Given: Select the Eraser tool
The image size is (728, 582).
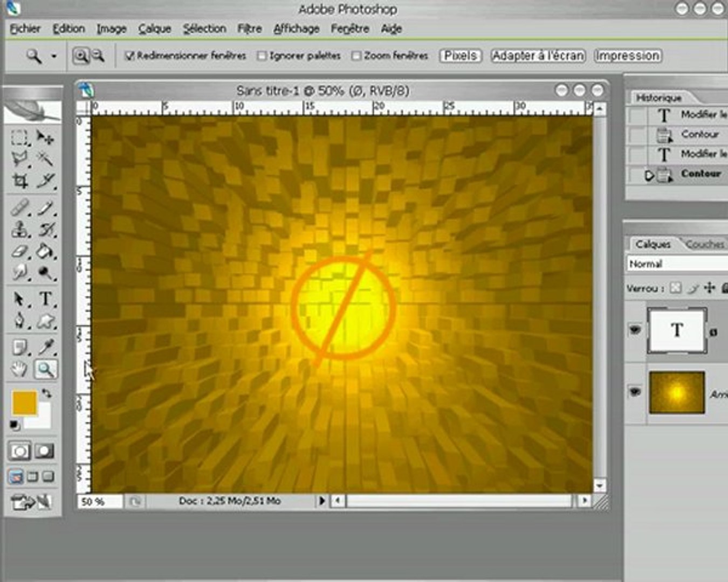Looking at the screenshot, I should click(19, 251).
